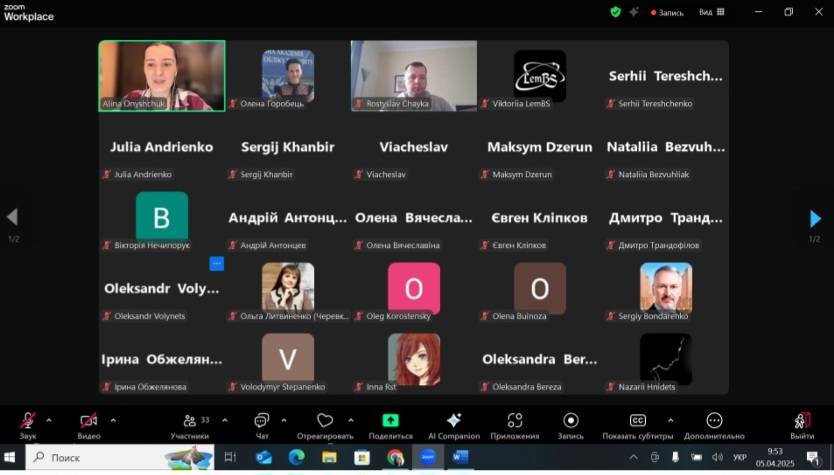Click the Выйти leave meeting button
The image size is (834, 475).
pos(801,422)
